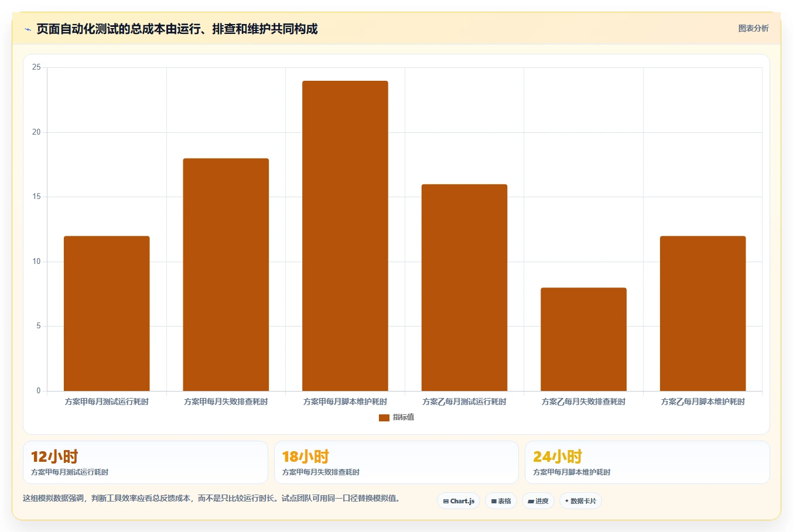793x532 pixels.
Task: Click the 指标值 legend label
Action: [404, 417]
